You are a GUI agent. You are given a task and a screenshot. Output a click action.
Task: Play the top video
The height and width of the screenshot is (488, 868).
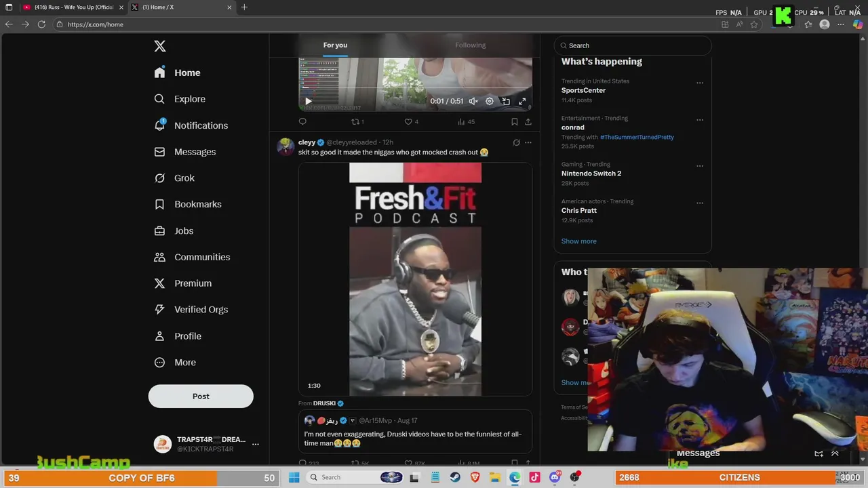pos(308,101)
